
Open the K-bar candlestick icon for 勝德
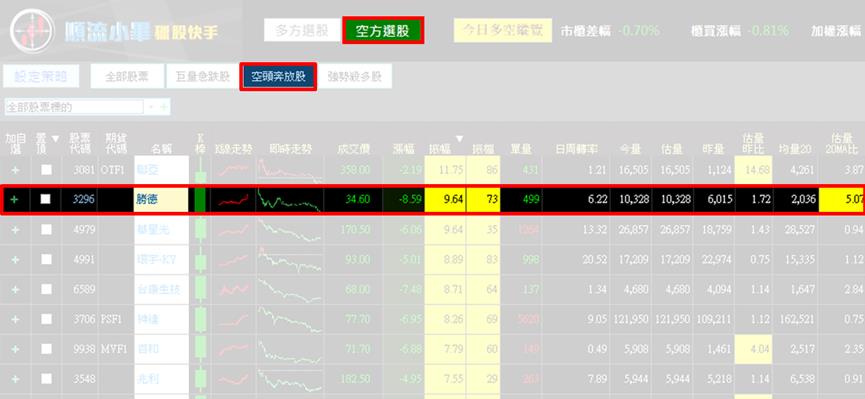point(200,199)
